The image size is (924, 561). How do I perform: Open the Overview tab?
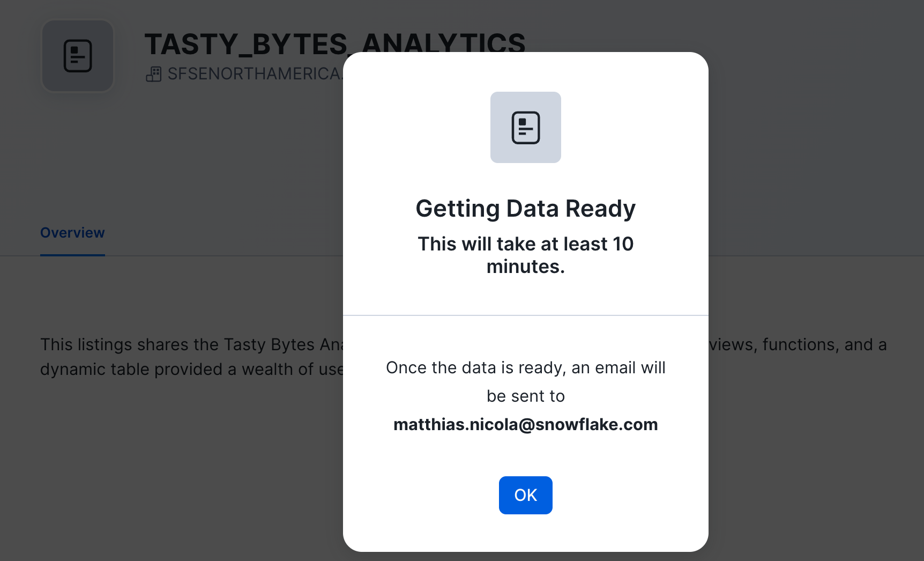[x=72, y=233]
